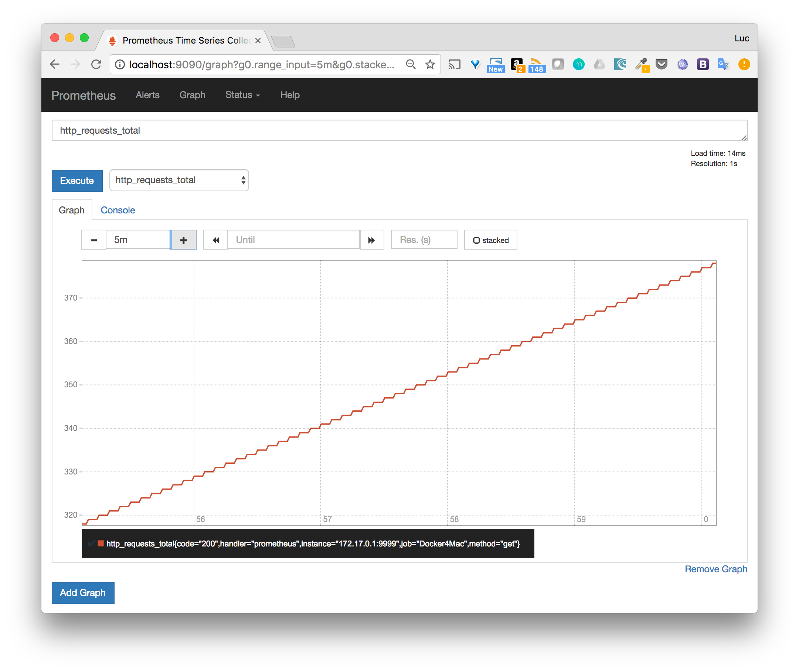Click the Execute button
Screen dimensions: 799x672
pyautogui.click(x=77, y=181)
